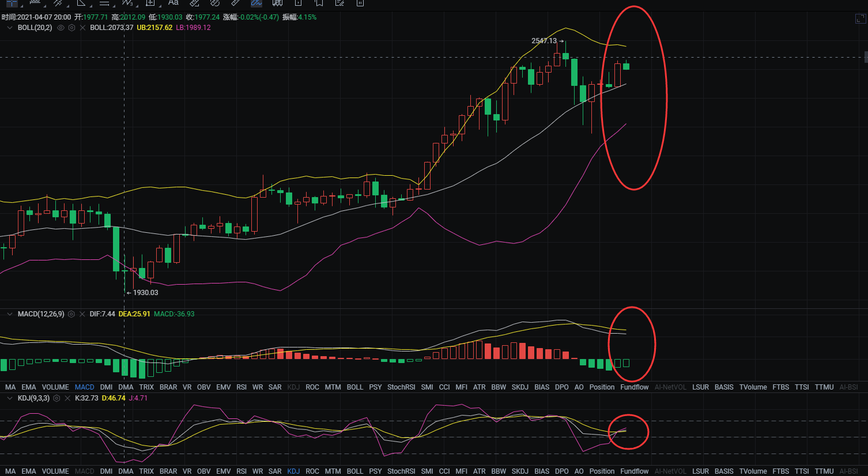Click the fullscreen expand icon at chart corner

[x=861, y=18]
